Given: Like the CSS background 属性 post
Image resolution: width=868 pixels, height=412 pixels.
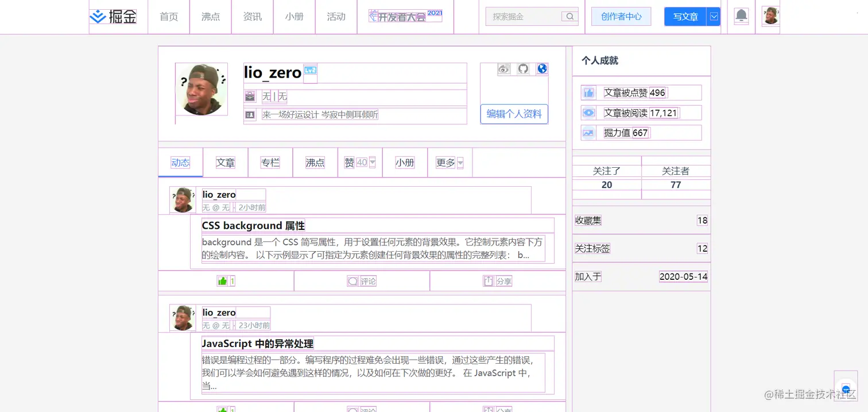Looking at the screenshot, I should click(x=226, y=281).
